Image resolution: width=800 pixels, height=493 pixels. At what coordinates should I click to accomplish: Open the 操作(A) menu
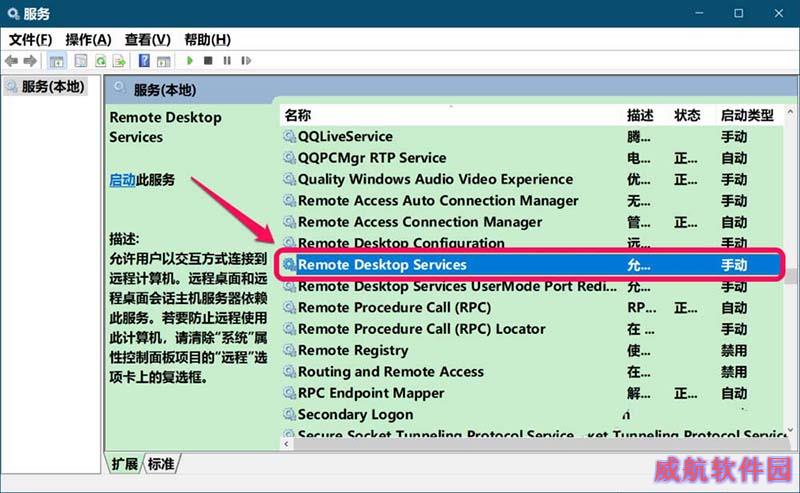click(88, 39)
